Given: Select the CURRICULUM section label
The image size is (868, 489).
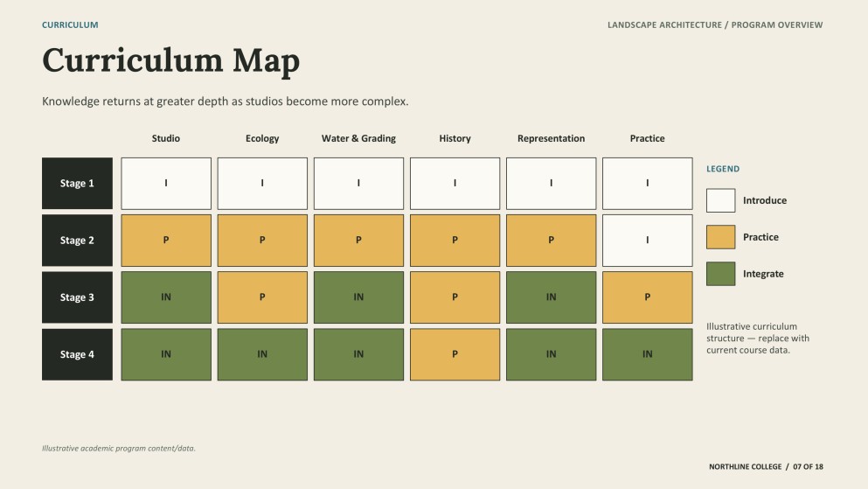Looking at the screenshot, I should [x=70, y=24].
